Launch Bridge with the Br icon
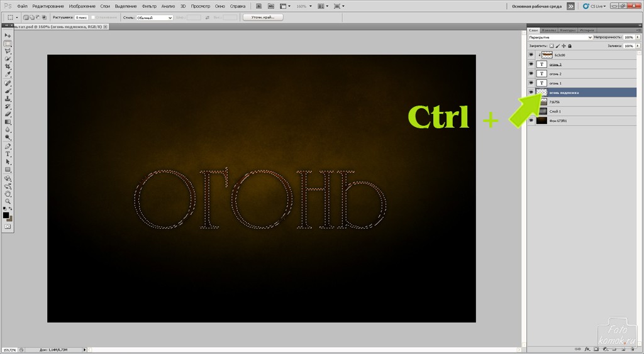 pyautogui.click(x=259, y=6)
